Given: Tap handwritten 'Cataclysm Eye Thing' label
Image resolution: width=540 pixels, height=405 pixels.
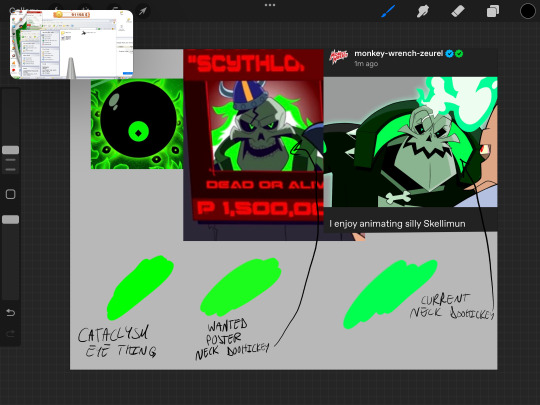Looking at the screenshot, I should click(x=116, y=341).
